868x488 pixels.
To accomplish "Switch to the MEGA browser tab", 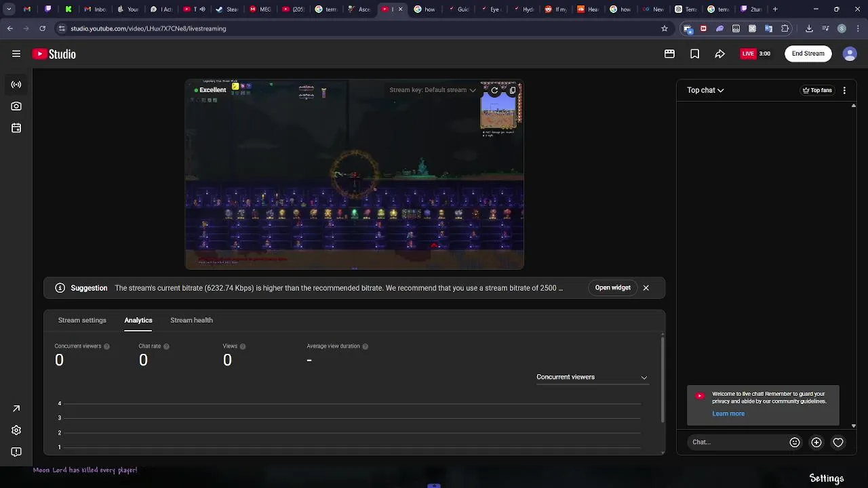I will click(260, 9).
